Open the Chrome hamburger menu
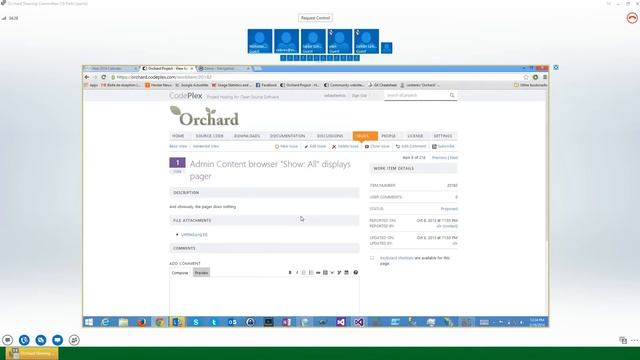The width and height of the screenshot is (640, 360). pyautogui.click(x=544, y=77)
